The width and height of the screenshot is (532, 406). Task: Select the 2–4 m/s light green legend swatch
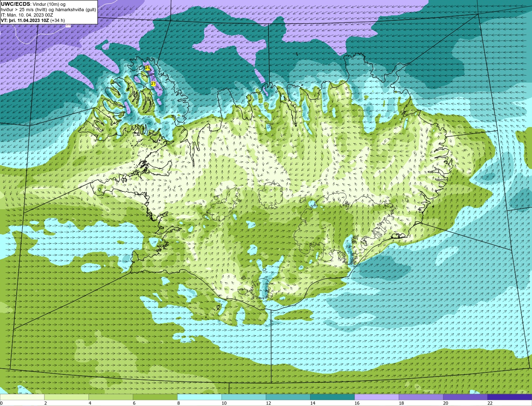coord(66,397)
